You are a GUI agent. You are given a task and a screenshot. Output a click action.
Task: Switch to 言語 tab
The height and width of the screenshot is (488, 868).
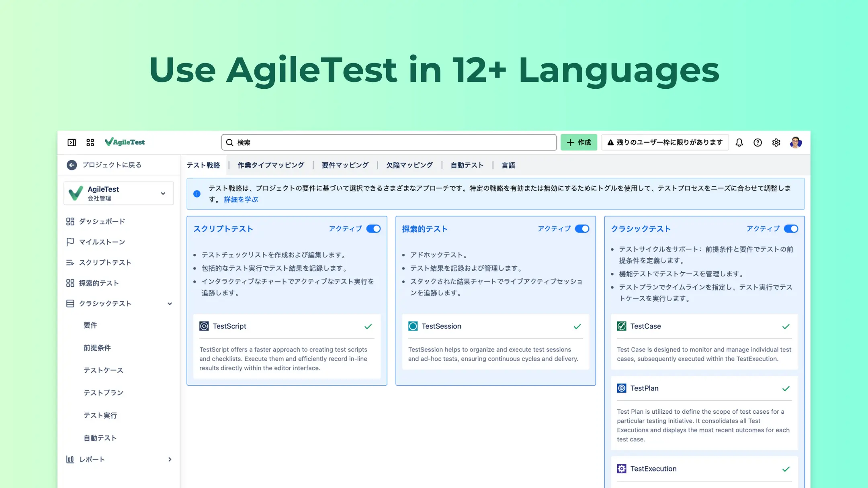508,165
